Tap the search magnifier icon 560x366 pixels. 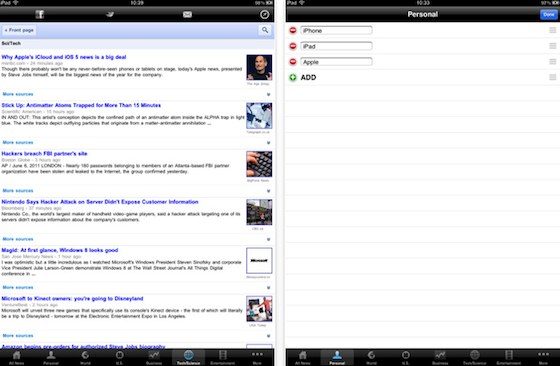click(265, 30)
